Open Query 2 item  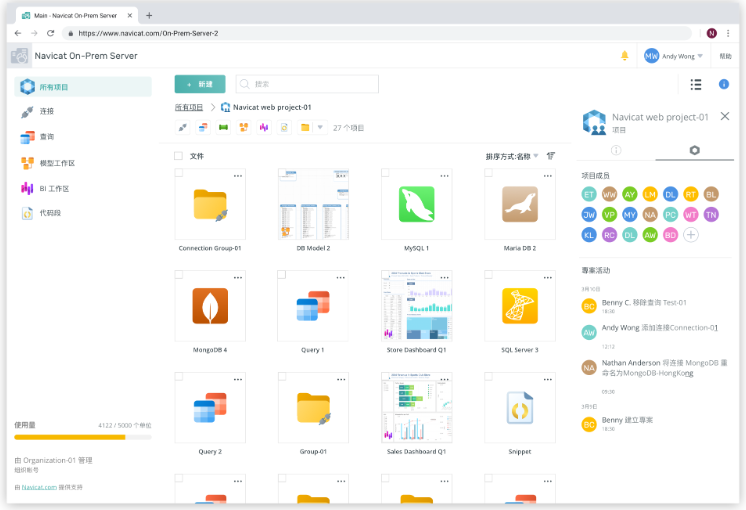(210, 408)
